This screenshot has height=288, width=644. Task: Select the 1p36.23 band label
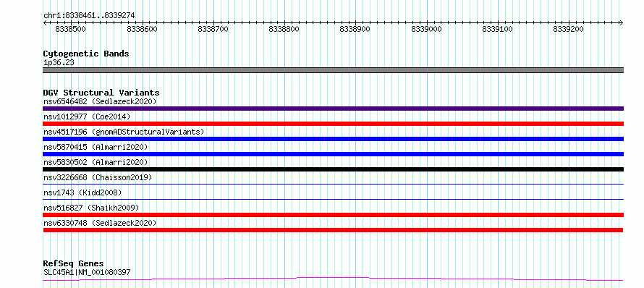coord(59,63)
